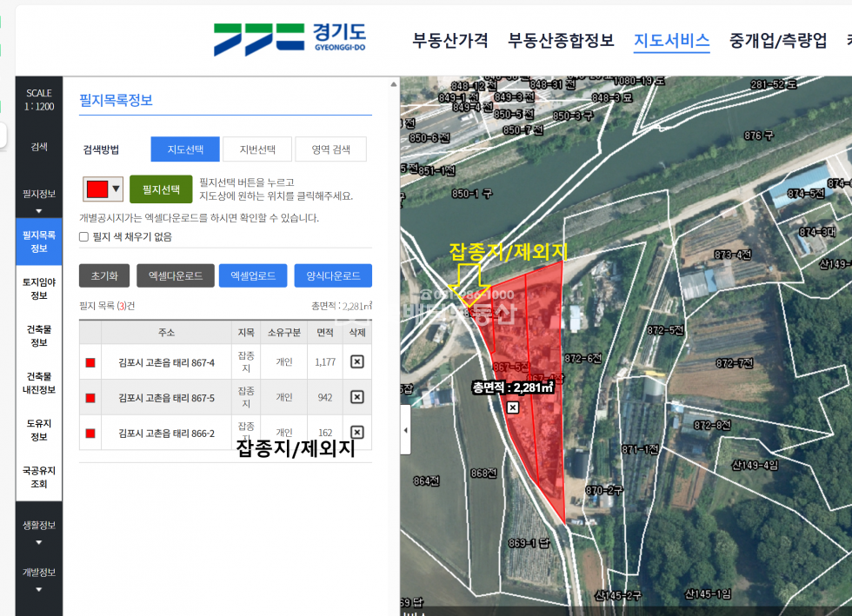The height and width of the screenshot is (616, 852).
Task: Close the total area label on map
Action: (513, 407)
